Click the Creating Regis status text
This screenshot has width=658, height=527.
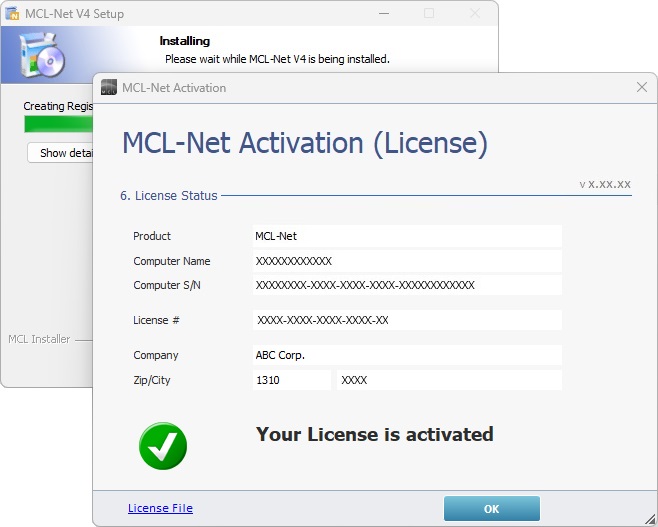pyautogui.click(x=58, y=106)
